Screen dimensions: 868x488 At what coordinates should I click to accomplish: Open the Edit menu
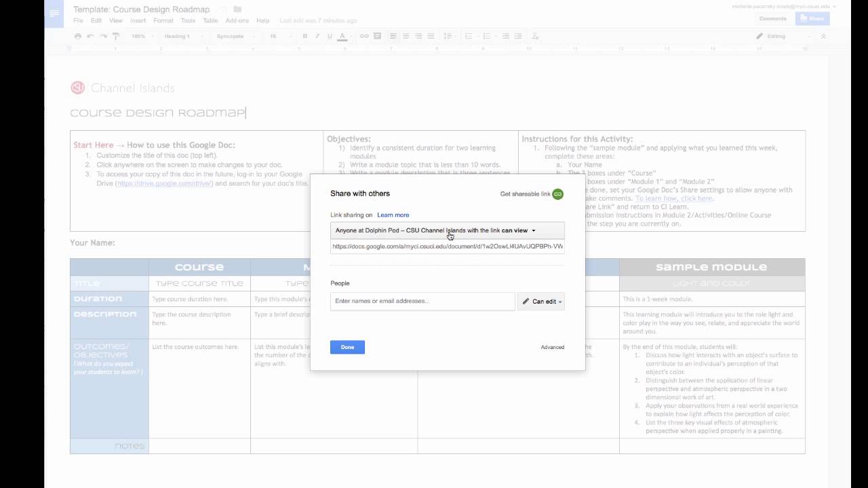[x=96, y=21]
